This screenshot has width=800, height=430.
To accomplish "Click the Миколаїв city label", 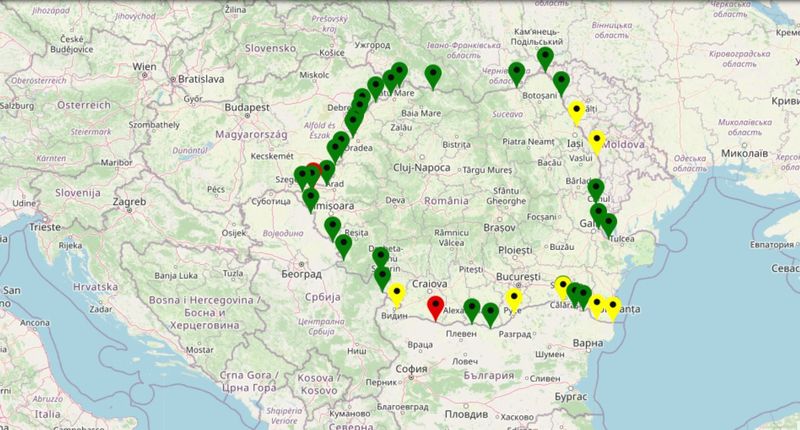I will pyautogui.click(x=744, y=153).
